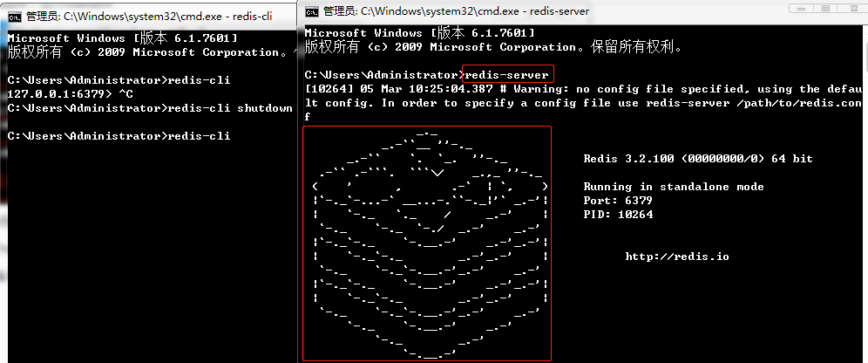Close the redis-server cmd window
This screenshot has height=363, width=868.
[853, 9]
